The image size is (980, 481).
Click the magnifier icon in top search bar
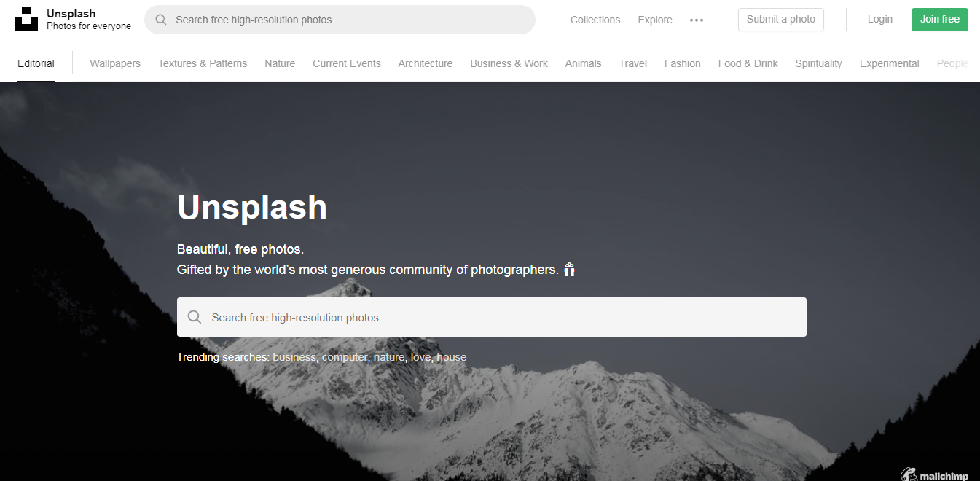[x=161, y=20]
